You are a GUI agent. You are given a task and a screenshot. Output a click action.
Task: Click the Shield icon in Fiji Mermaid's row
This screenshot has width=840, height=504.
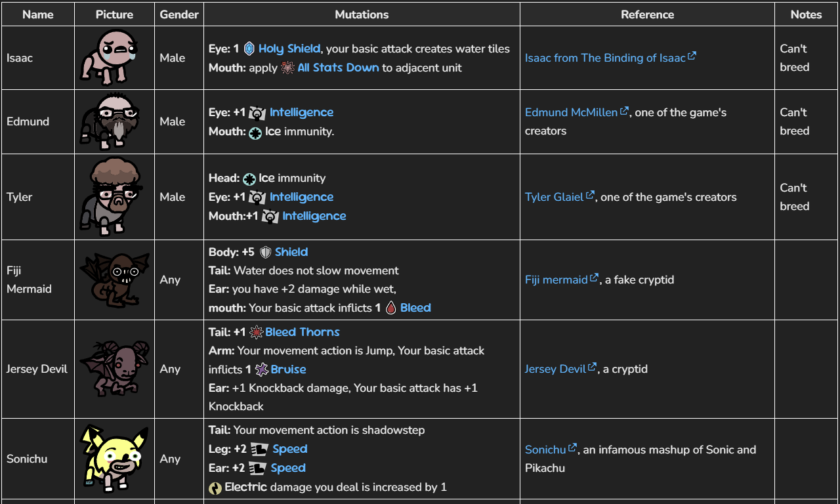(266, 252)
